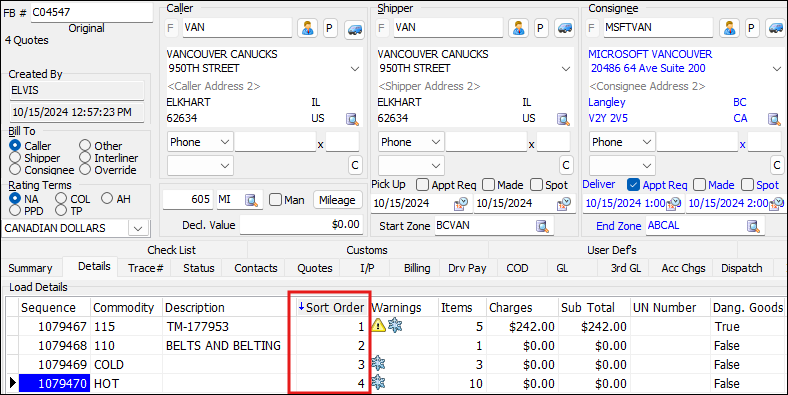Select BELTS AND BELTING description cell
788x395 pixels.
pyautogui.click(x=229, y=346)
